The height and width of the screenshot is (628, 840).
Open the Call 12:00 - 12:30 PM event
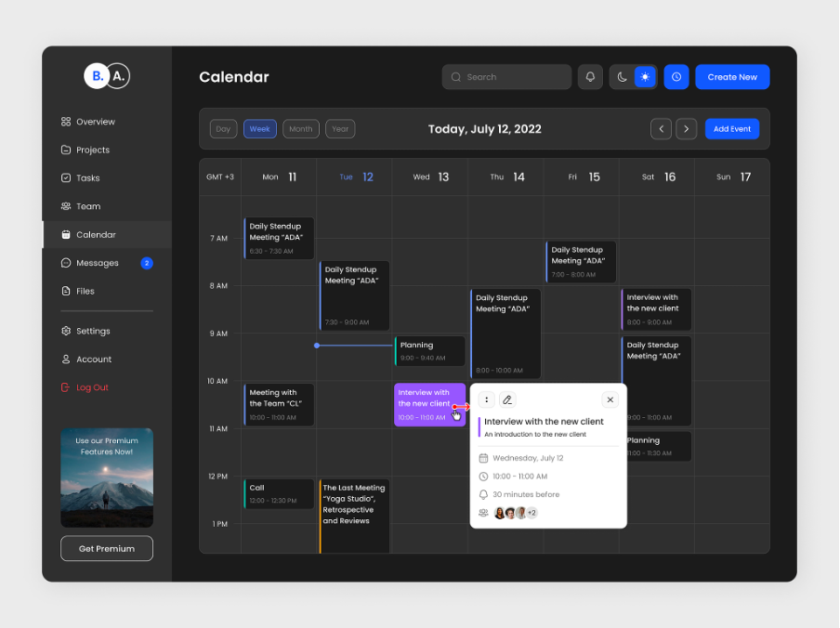(x=279, y=493)
